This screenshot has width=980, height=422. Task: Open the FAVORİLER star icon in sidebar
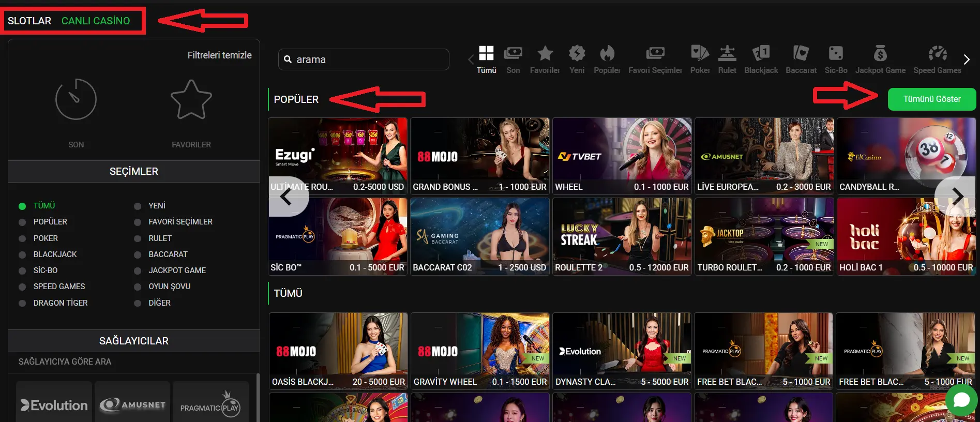[191, 99]
